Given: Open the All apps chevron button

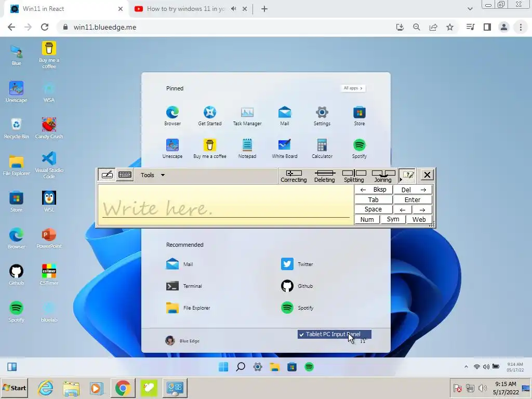Looking at the screenshot, I should coord(353,88).
